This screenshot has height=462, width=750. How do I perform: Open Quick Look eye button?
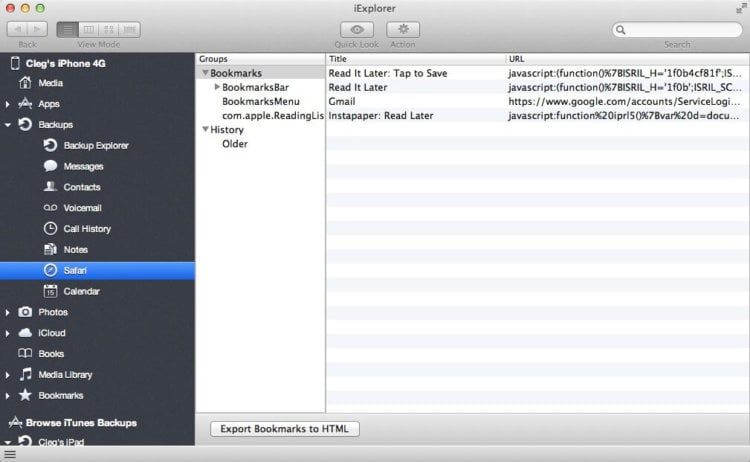point(357,29)
